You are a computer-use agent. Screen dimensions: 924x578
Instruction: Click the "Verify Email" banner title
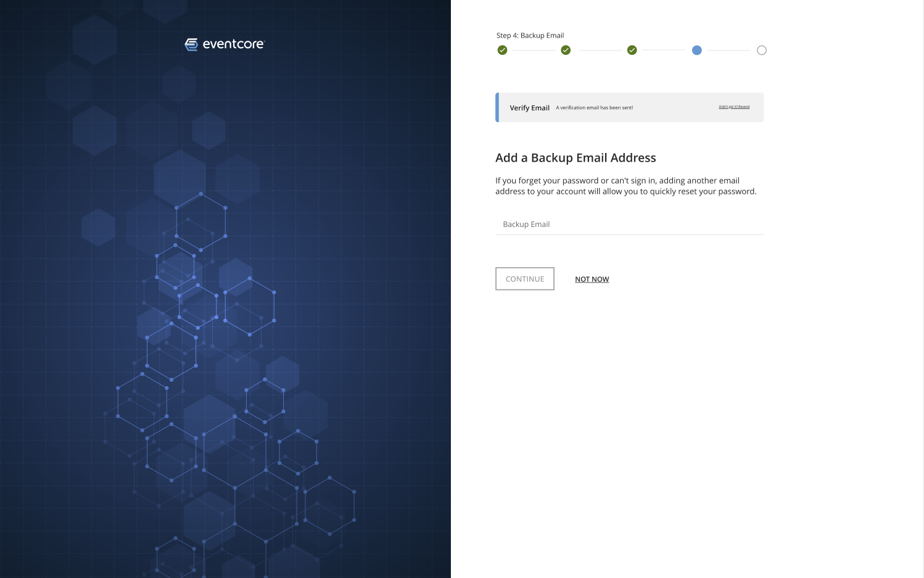coord(529,108)
